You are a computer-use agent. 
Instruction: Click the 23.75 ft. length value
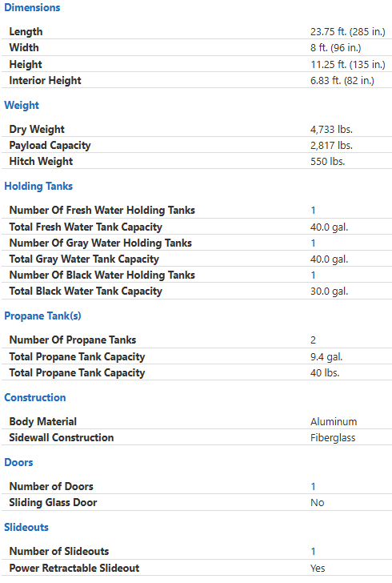[x=348, y=31]
